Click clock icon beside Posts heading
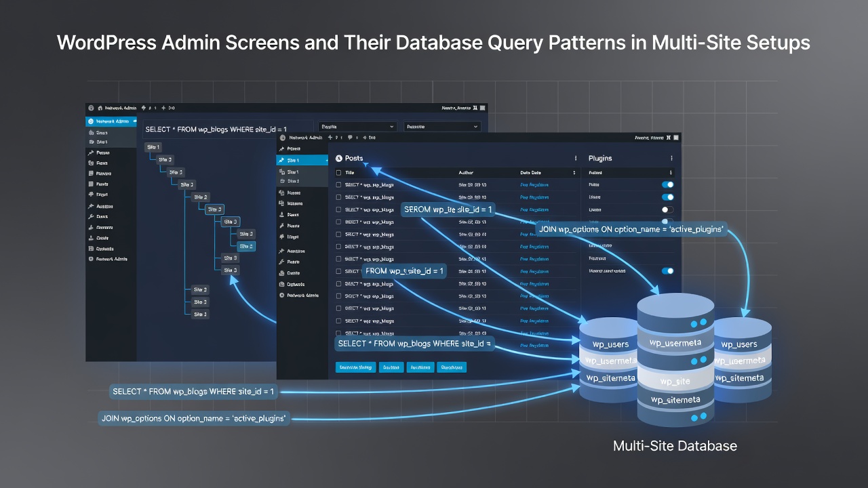 point(339,158)
